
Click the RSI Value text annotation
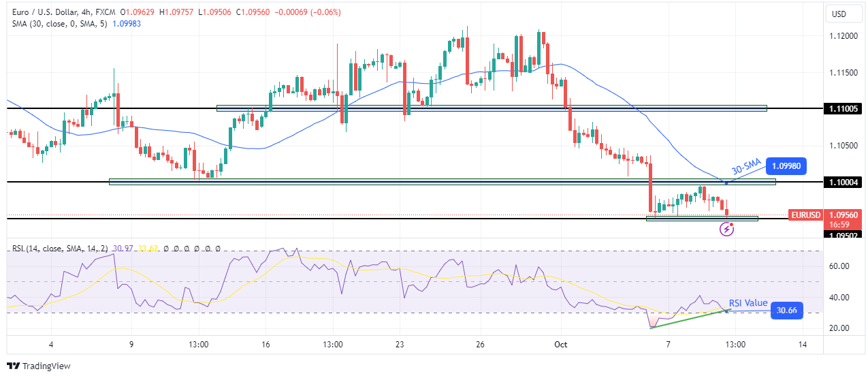coord(748,303)
